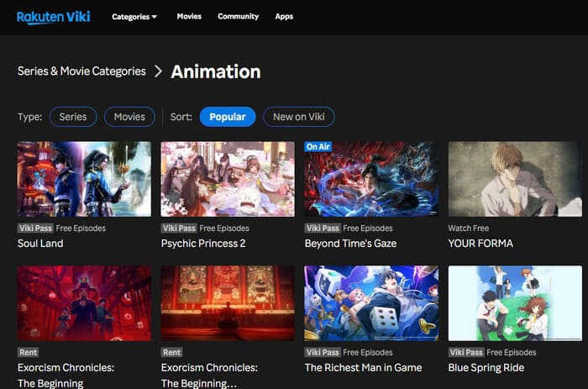Click Viki Pass badge under Soul Land

click(x=35, y=228)
